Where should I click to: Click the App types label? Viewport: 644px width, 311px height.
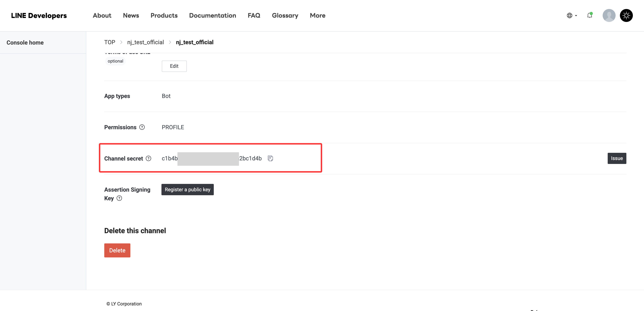[x=117, y=96]
